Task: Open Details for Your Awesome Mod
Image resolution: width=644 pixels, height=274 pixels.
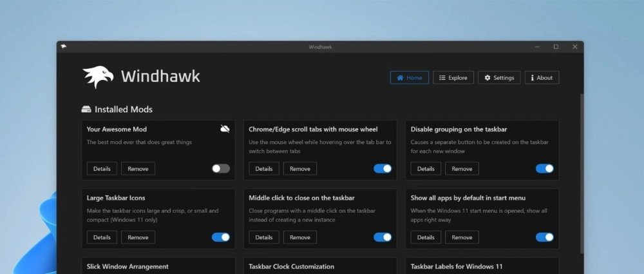Action: 102,169
